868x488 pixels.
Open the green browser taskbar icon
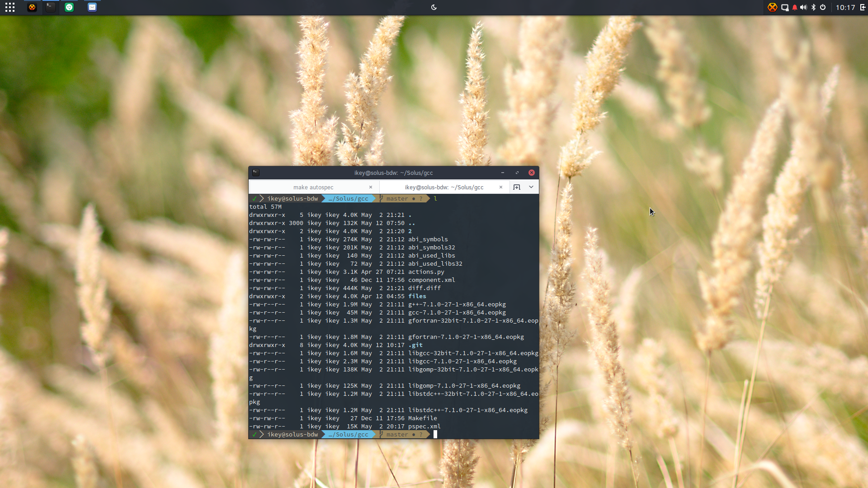pyautogui.click(x=69, y=7)
